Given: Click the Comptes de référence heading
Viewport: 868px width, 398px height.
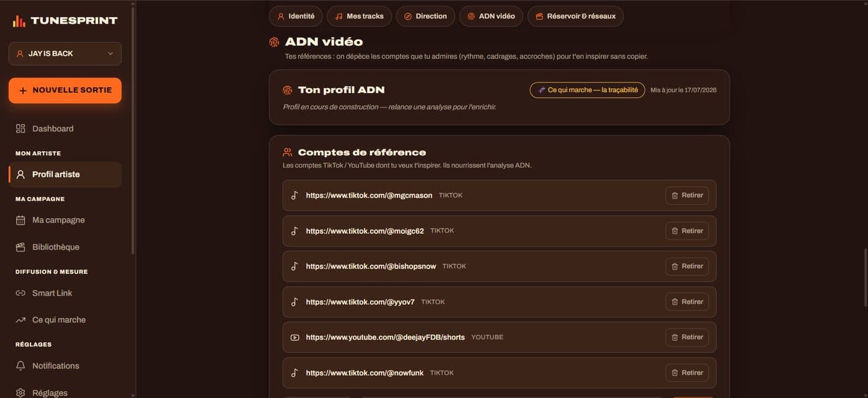Looking at the screenshot, I should (x=361, y=152).
